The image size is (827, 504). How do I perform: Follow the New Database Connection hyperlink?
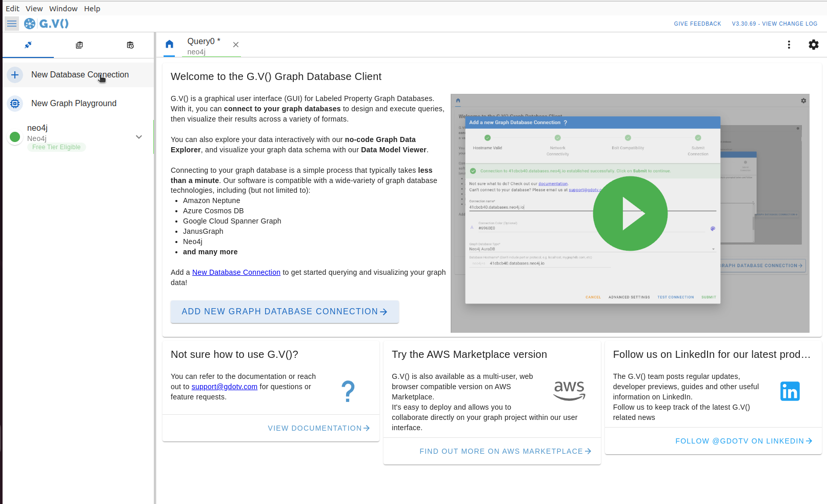pos(236,272)
